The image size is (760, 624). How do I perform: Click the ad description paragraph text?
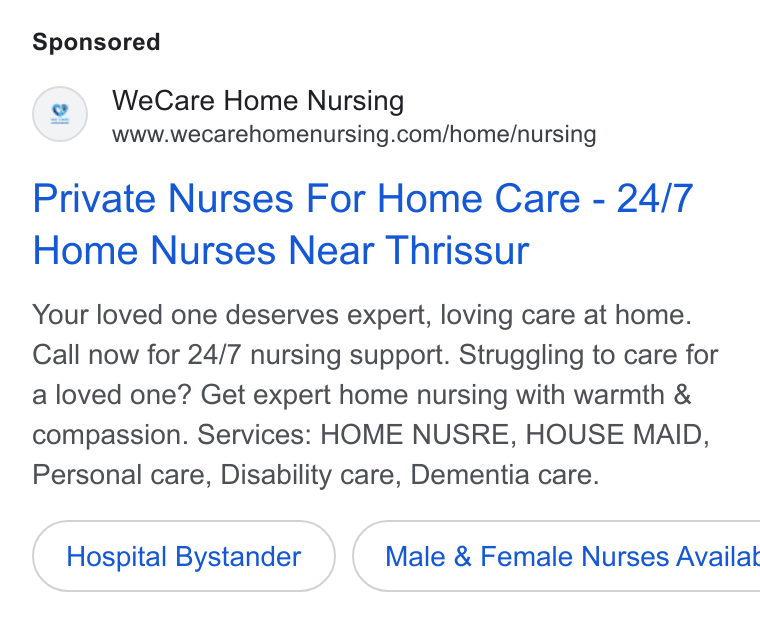[375, 394]
